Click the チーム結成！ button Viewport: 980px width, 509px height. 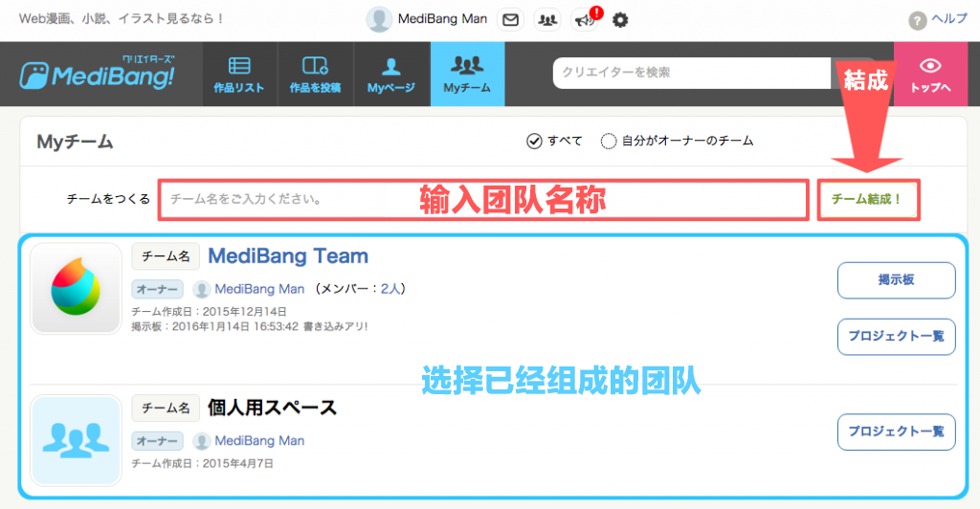(868, 200)
